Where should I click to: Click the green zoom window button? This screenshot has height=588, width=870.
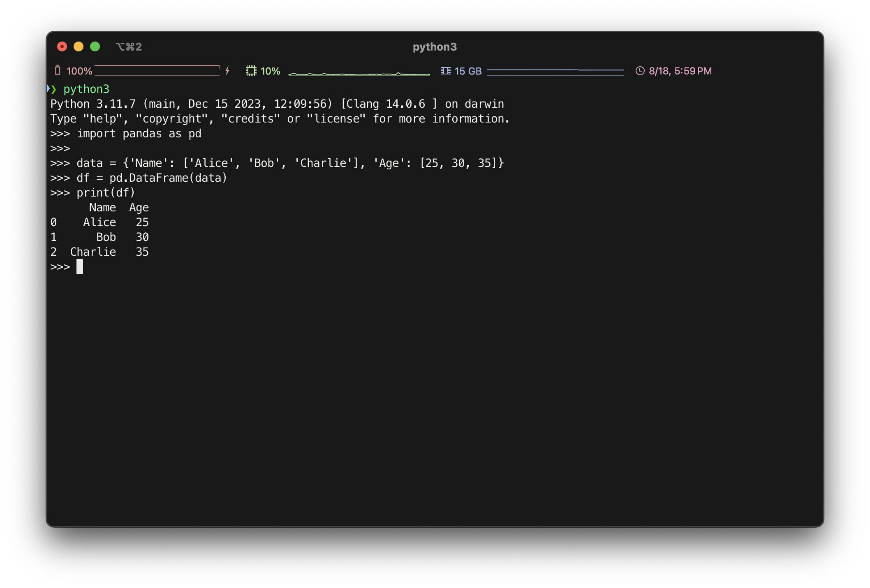coord(95,47)
